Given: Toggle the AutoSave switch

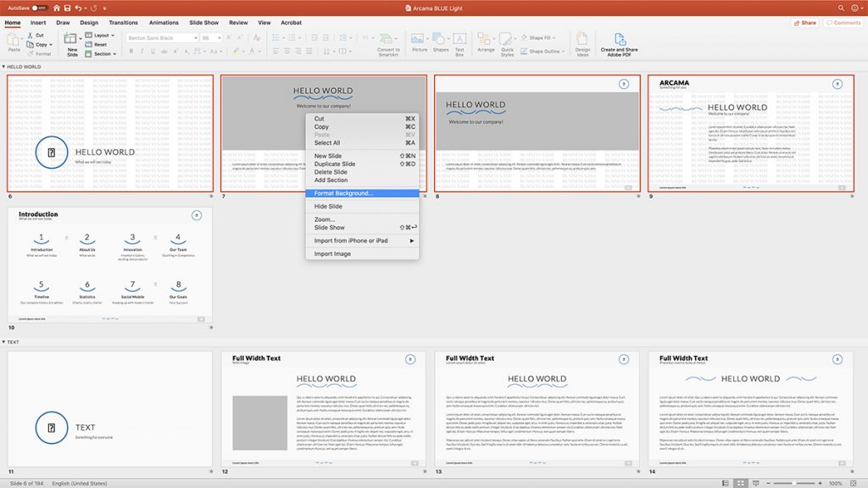Looking at the screenshot, I should click(39, 8).
